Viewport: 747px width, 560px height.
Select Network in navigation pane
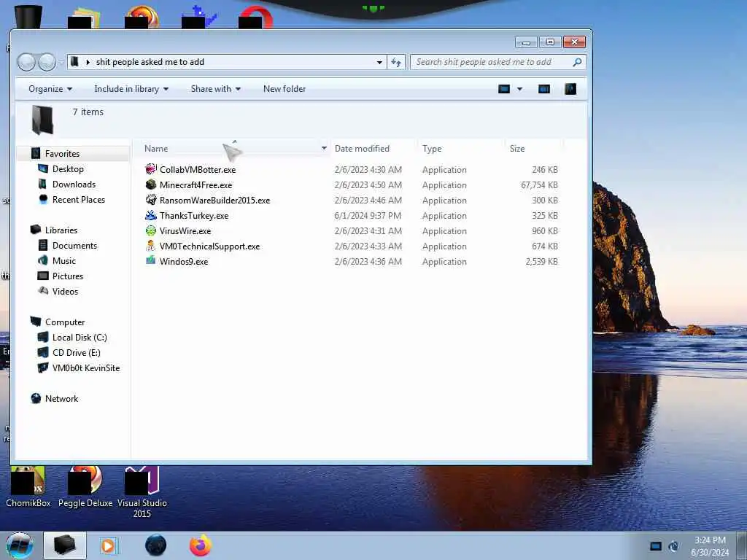[61, 399]
